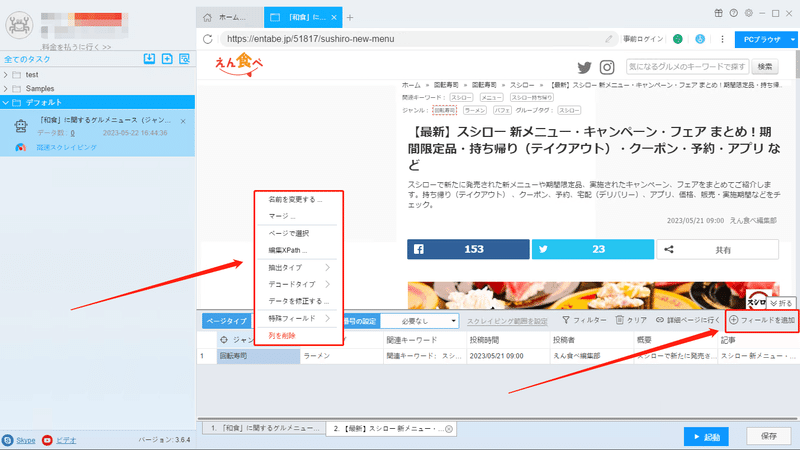Choose データを修正する in context menu
The width and height of the screenshot is (800, 450).
[298, 301]
